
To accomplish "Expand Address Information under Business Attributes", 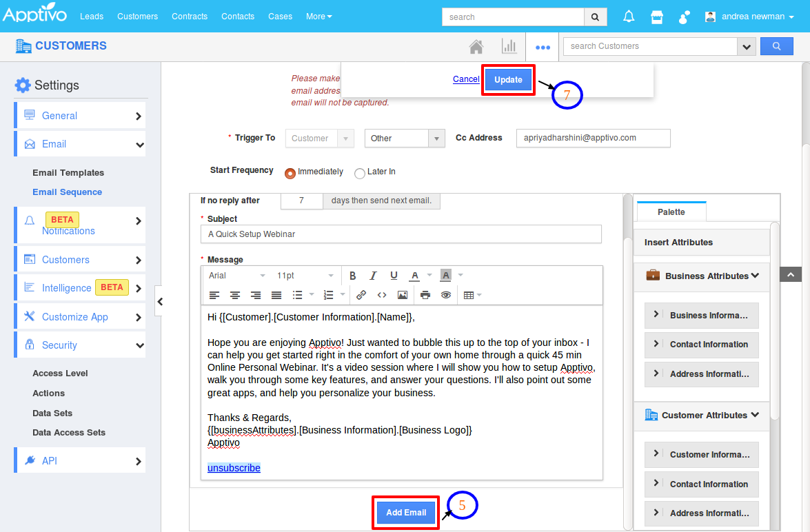I will [702, 374].
